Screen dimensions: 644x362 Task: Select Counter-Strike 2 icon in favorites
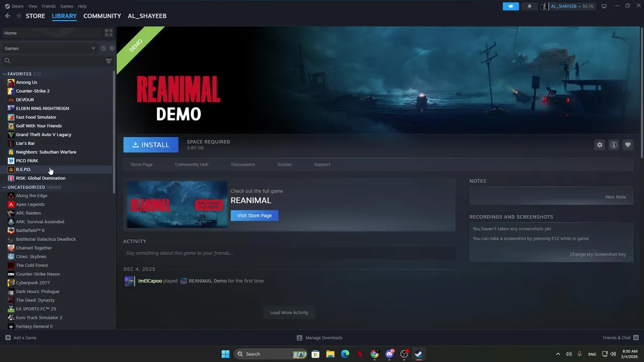pyautogui.click(x=11, y=91)
